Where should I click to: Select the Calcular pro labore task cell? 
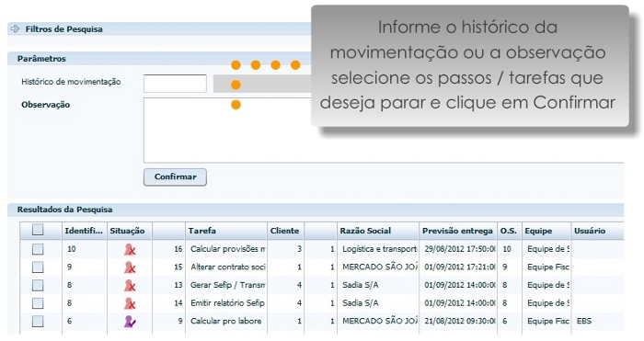coord(226,322)
